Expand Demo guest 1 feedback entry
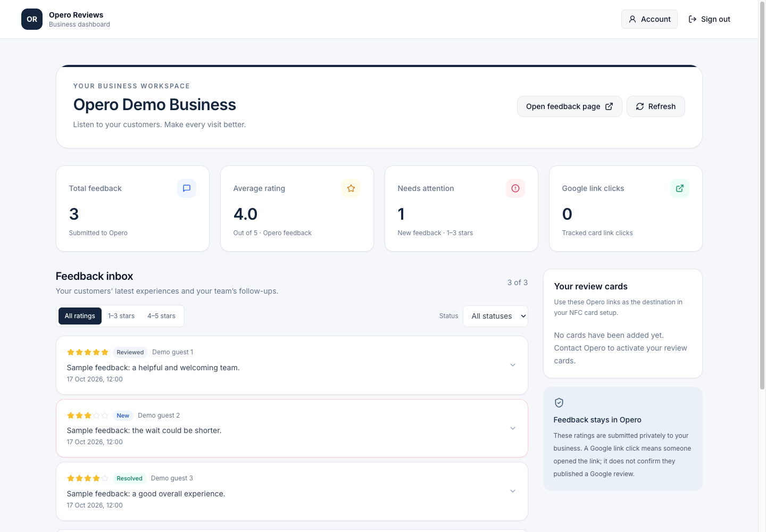The image size is (766, 532). [513, 365]
